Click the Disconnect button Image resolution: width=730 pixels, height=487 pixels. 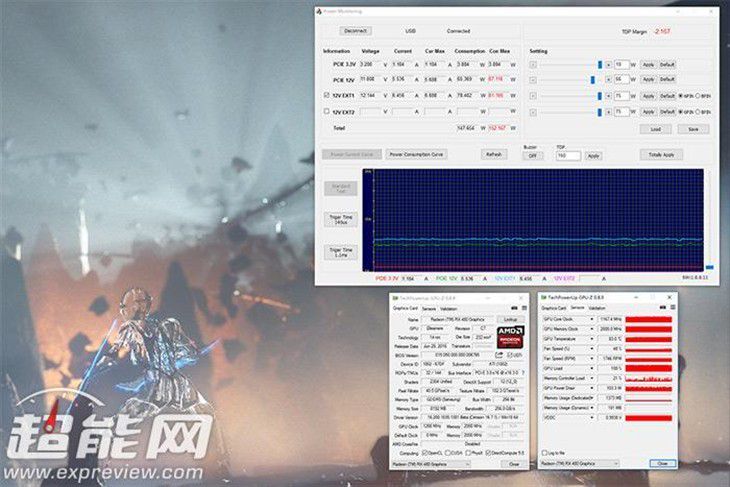click(356, 31)
